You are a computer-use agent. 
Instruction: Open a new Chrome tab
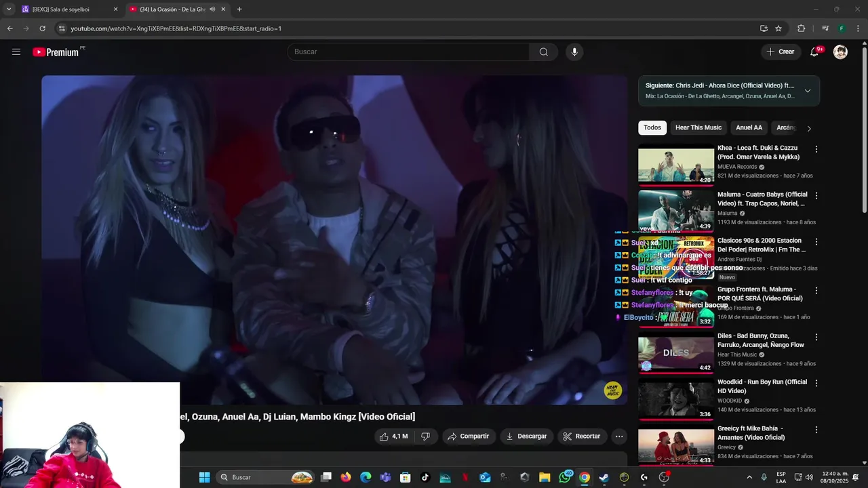click(239, 9)
